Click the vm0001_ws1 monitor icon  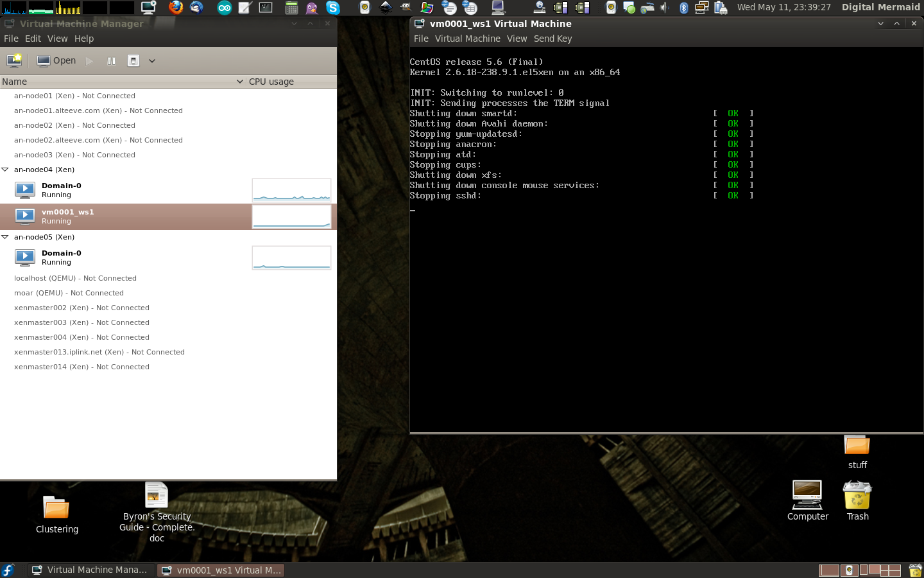click(x=25, y=216)
